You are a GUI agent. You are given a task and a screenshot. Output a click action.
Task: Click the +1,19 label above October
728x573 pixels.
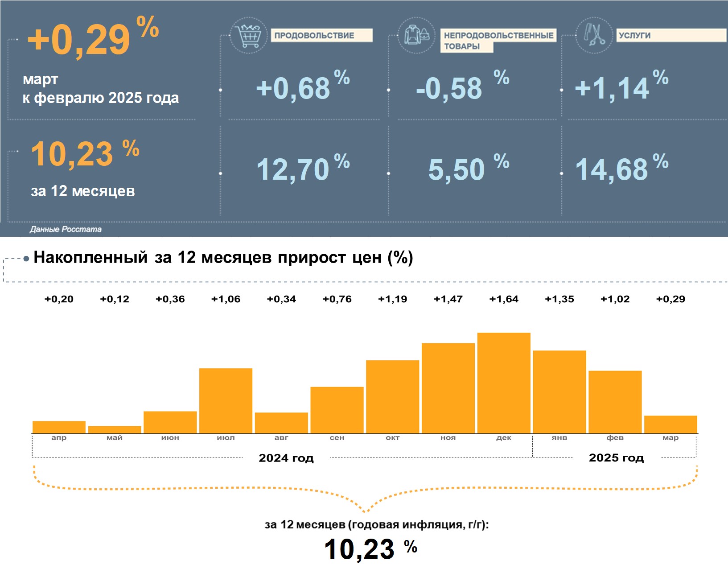tap(393, 299)
